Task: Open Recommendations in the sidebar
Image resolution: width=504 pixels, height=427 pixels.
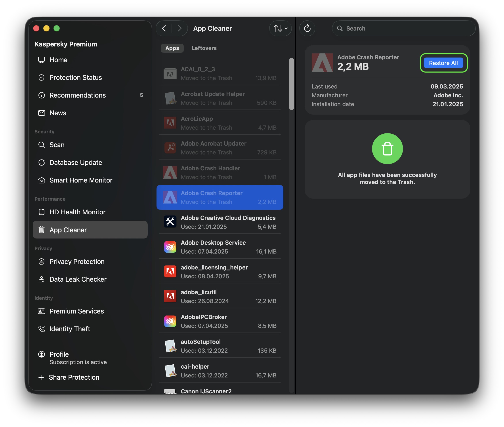Action: [x=90, y=95]
